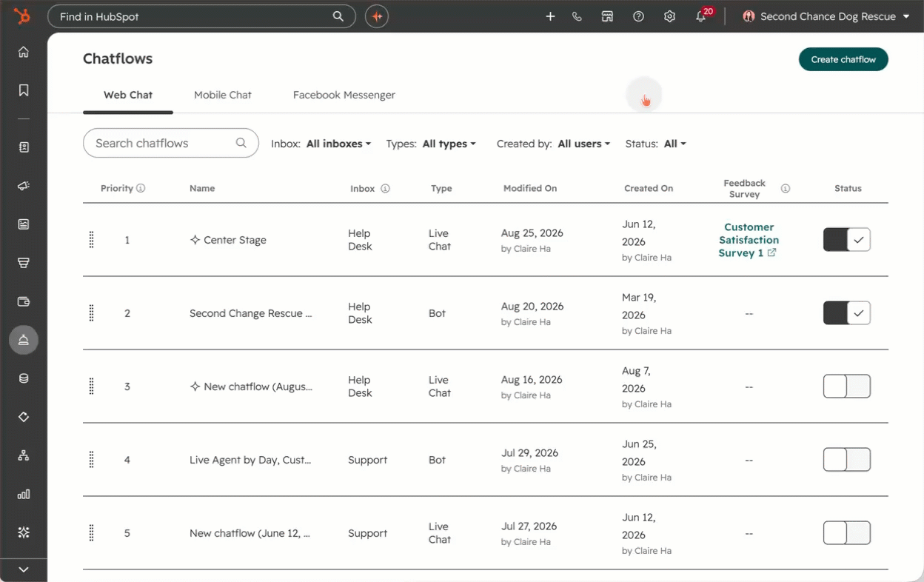Viewport: 924px width, 582px height.
Task: Click the HubSpot sprocket logo
Action: click(23, 16)
